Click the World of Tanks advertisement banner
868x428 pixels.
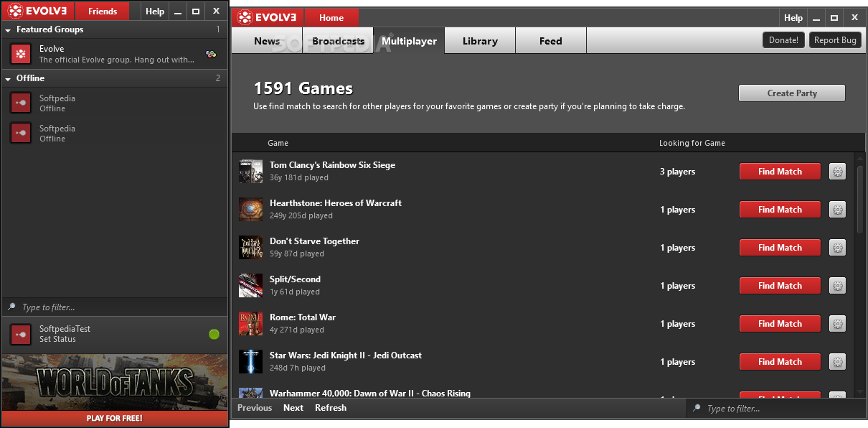115,383
